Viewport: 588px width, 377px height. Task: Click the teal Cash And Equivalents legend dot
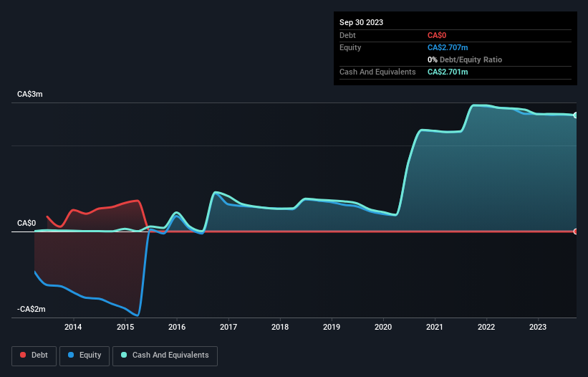point(124,355)
